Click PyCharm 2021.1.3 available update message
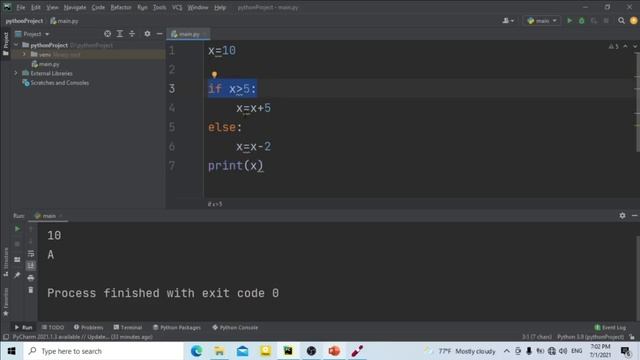The height and width of the screenshot is (360, 640). 82,337
